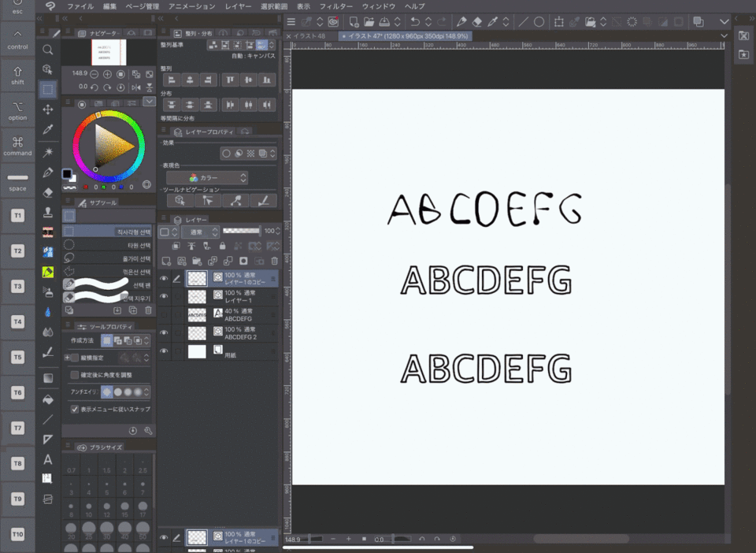Screen dimensions: 756x553
Task: Hide the 用紙 paper layer
Action: coord(164,351)
